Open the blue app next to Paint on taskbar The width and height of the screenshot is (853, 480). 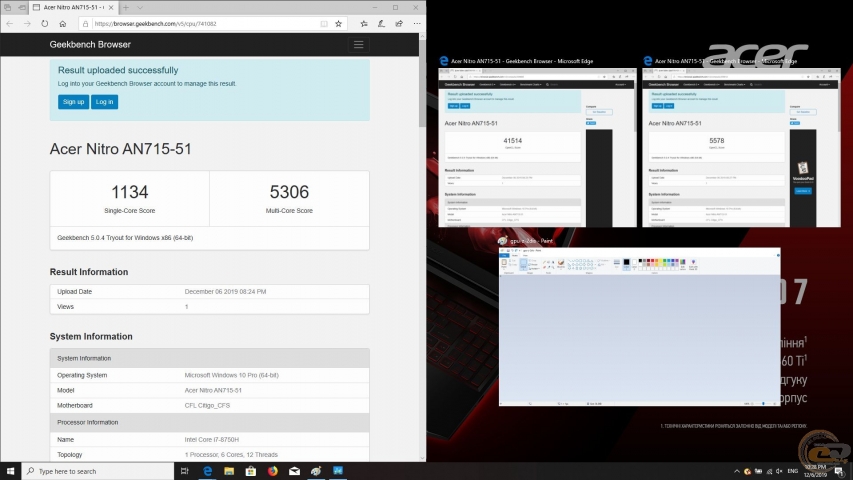coord(338,471)
